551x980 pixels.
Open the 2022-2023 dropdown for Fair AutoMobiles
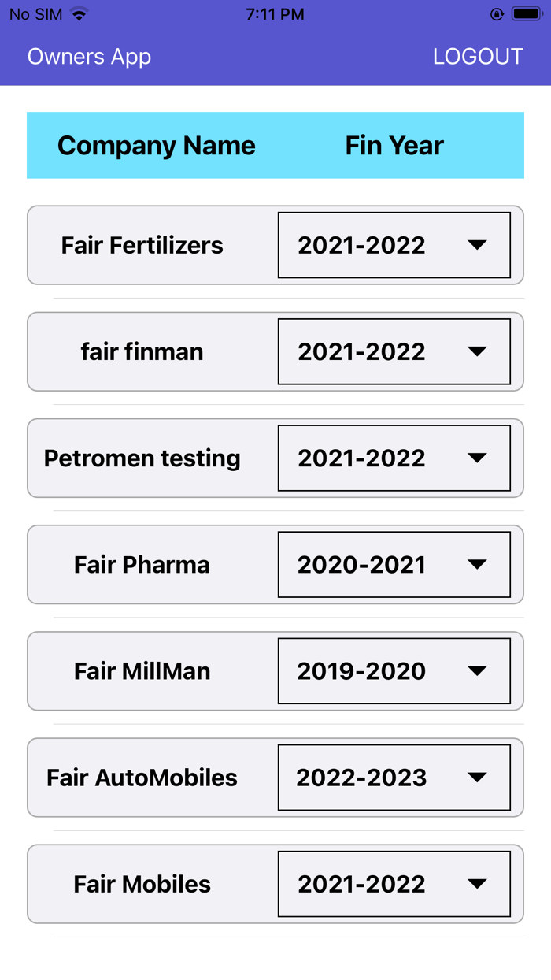(394, 778)
